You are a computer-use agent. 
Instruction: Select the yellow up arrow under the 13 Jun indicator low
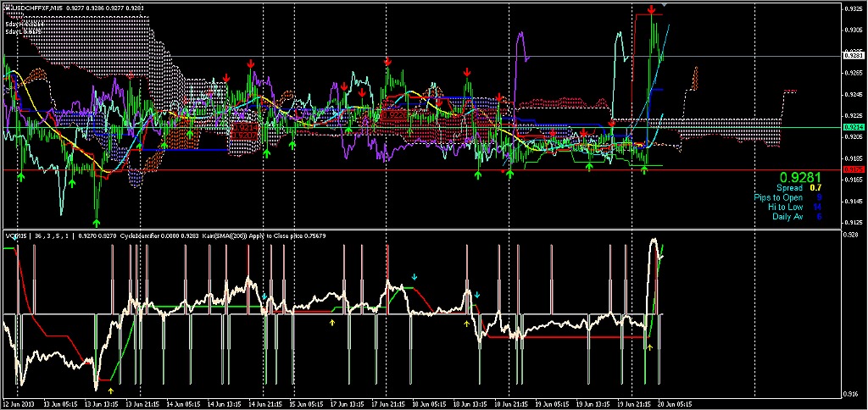point(111,391)
